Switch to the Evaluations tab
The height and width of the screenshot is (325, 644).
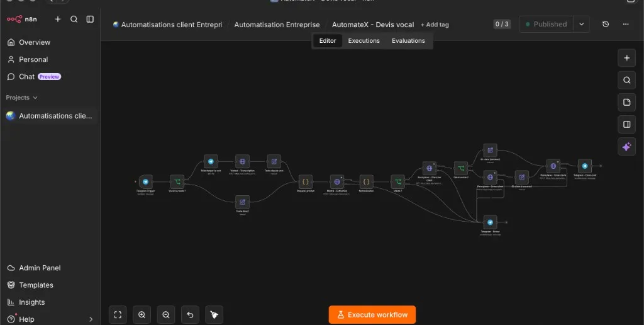coord(408,41)
